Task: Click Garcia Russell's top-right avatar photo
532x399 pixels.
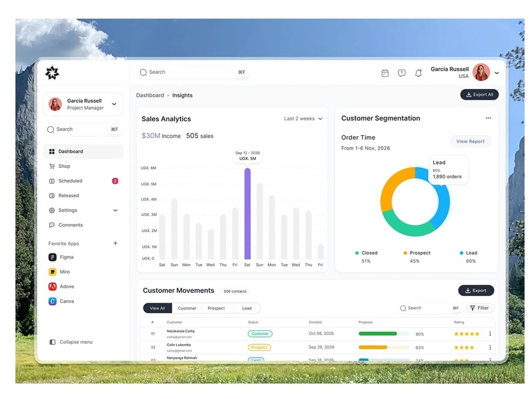Action: [481, 72]
